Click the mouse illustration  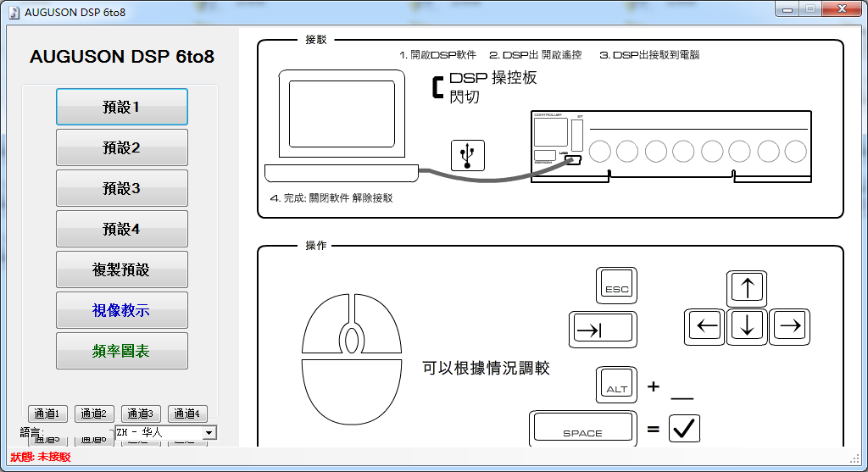coord(352,359)
